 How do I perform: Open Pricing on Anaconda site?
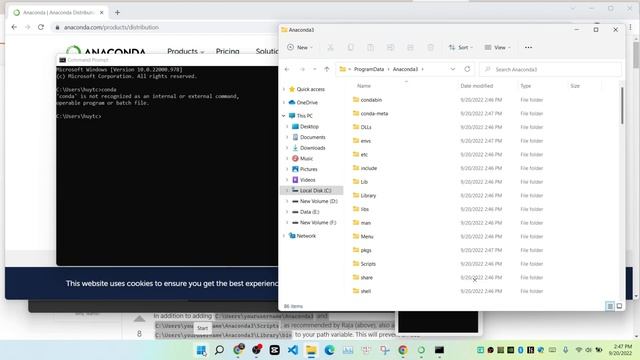pos(227,51)
